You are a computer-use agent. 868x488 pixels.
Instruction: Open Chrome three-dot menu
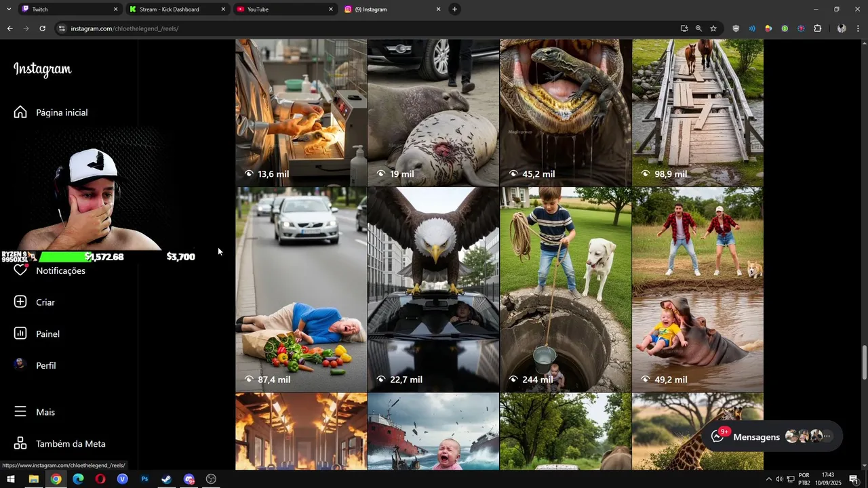[x=858, y=28]
